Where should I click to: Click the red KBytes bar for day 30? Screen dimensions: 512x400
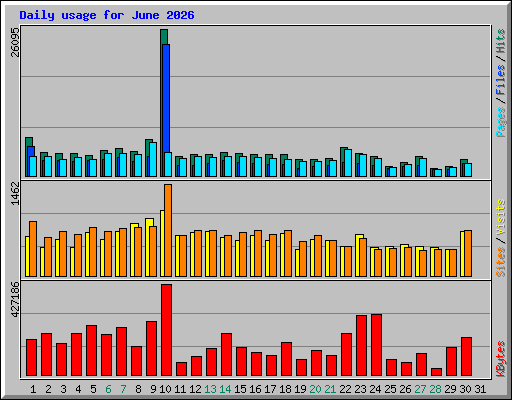click(466, 357)
